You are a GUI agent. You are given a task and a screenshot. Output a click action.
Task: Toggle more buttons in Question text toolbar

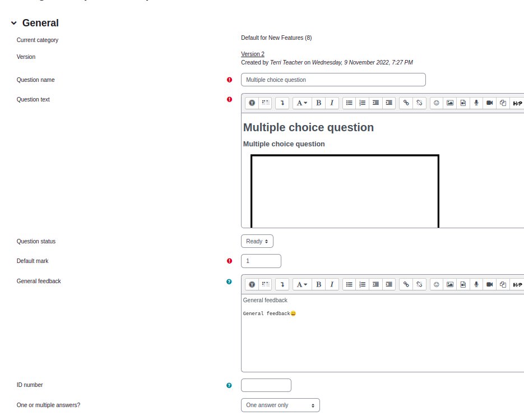(282, 103)
